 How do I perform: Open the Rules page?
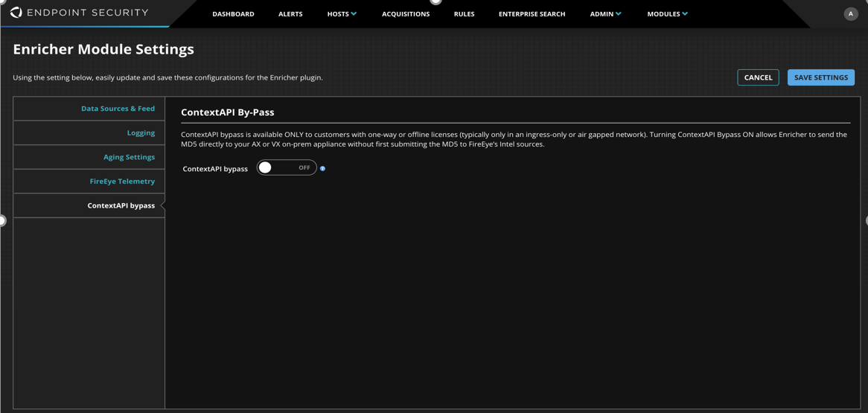pos(464,14)
